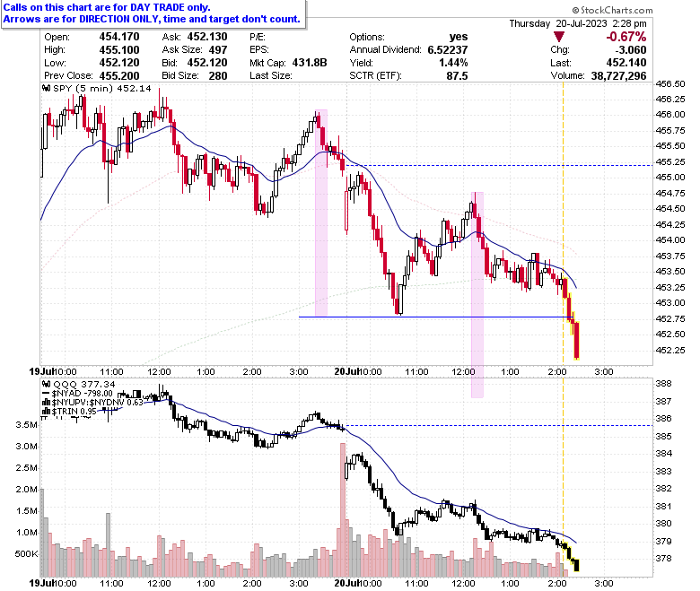Click the Annual Dividend value 6.52237

[x=448, y=50]
